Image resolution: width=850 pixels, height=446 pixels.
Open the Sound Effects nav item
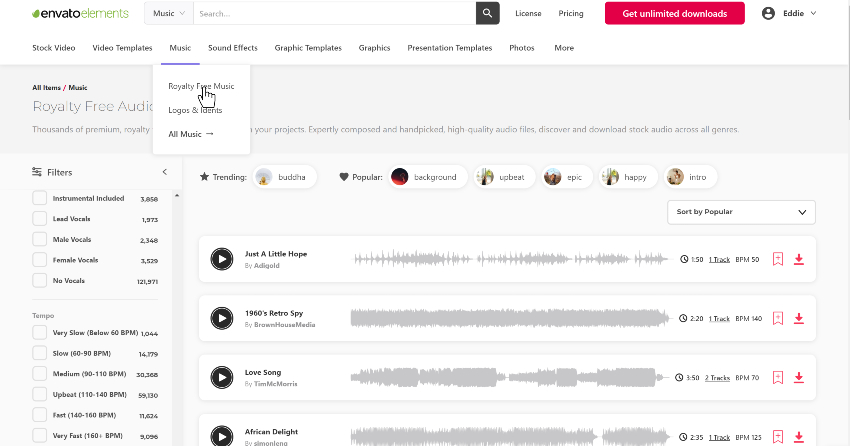(x=233, y=48)
